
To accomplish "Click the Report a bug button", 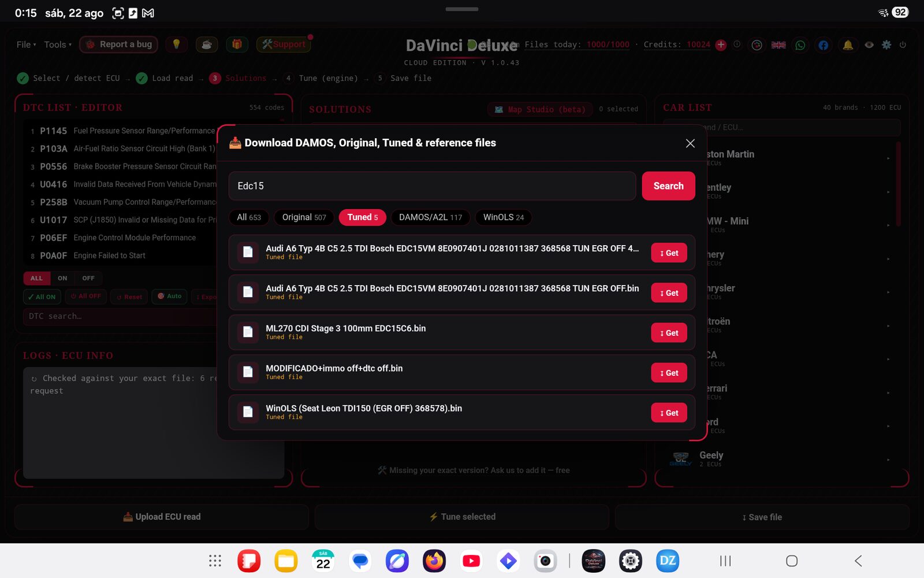I will pos(118,45).
